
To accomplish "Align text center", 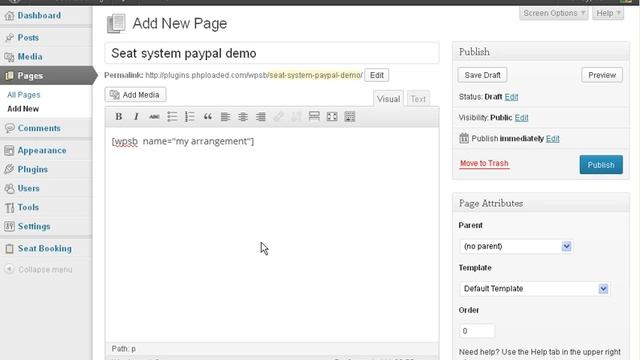I will click(243, 117).
